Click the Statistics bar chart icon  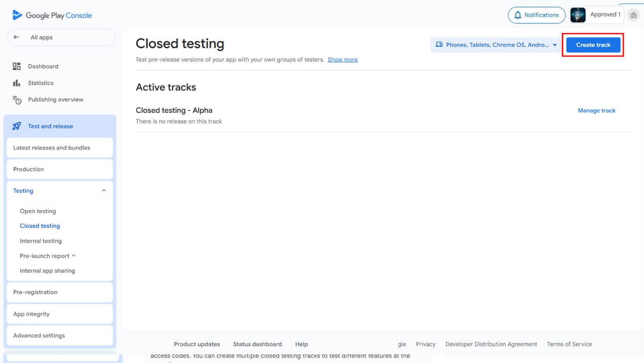click(17, 83)
